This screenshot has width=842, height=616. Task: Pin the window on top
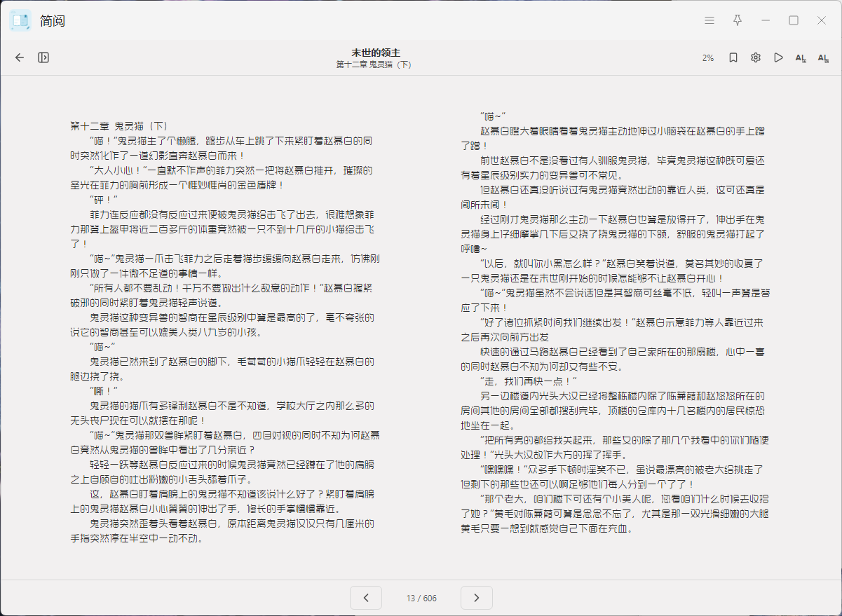(x=738, y=20)
